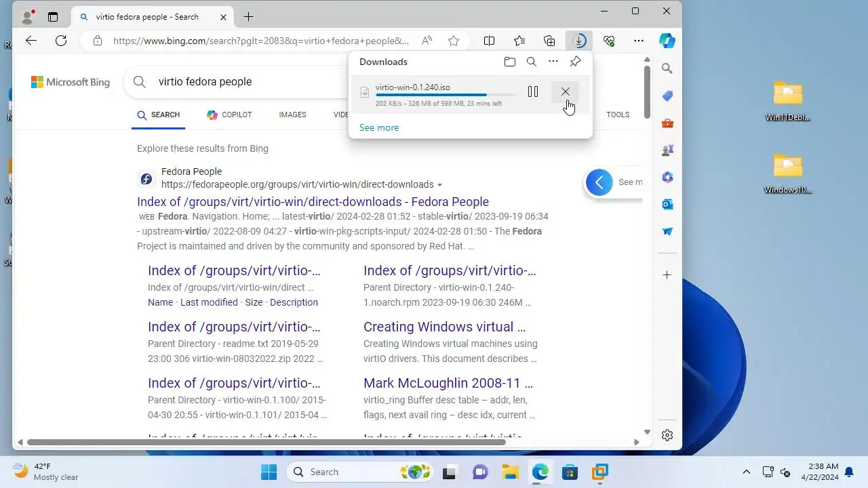Open sidebar Games chess icon
This screenshot has width=868, height=488.
point(667,150)
